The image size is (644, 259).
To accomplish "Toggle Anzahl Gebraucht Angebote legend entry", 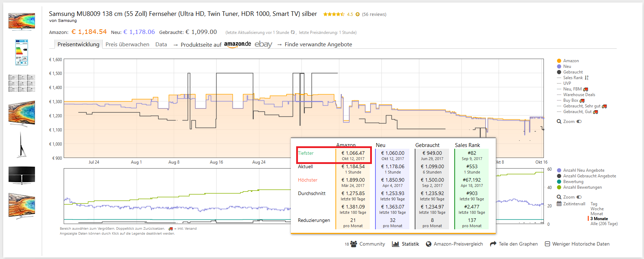I will (x=586, y=176).
